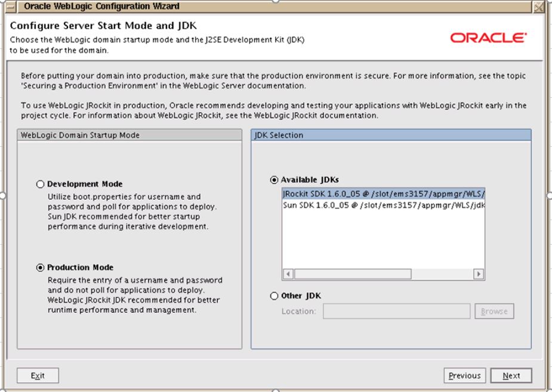Open the window menu icon in title bar
552x392 pixels.
[x=11, y=7]
